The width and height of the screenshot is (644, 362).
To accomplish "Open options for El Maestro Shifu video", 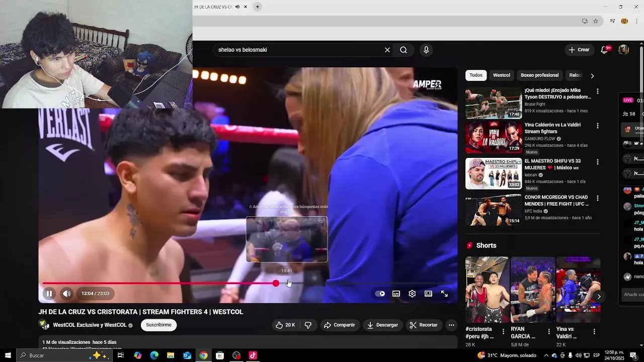I will 598,162.
